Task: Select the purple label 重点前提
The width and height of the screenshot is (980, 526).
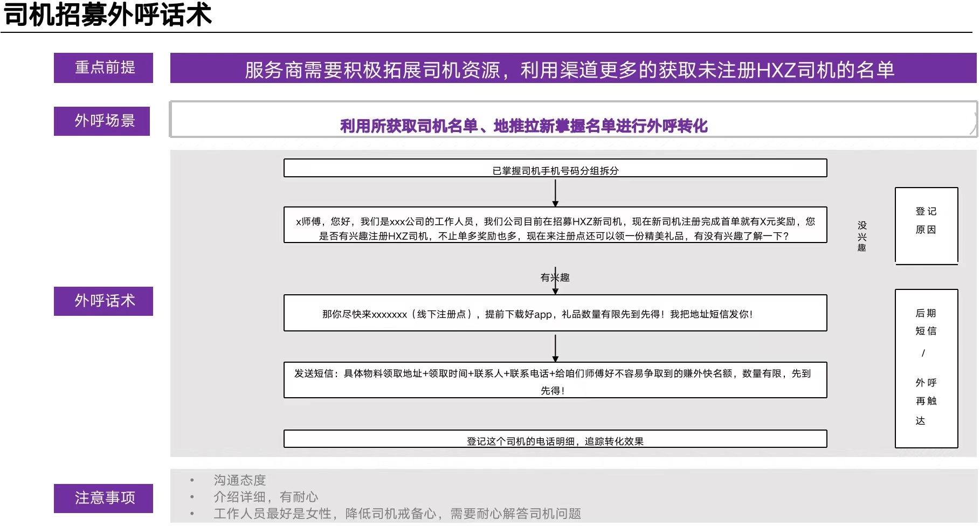Action: (x=103, y=68)
